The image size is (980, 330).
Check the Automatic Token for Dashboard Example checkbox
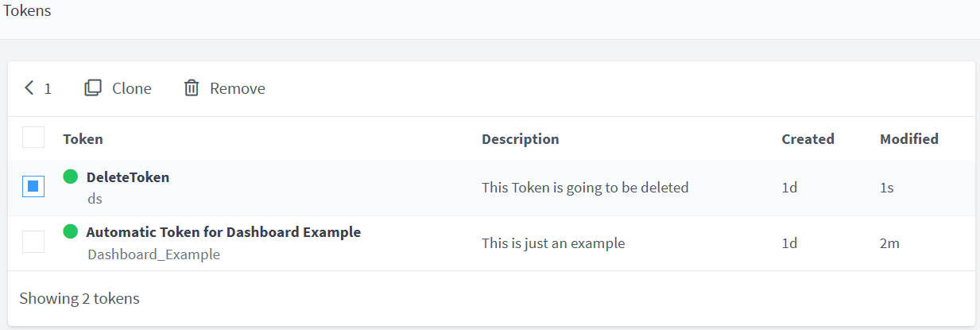(33, 242)
